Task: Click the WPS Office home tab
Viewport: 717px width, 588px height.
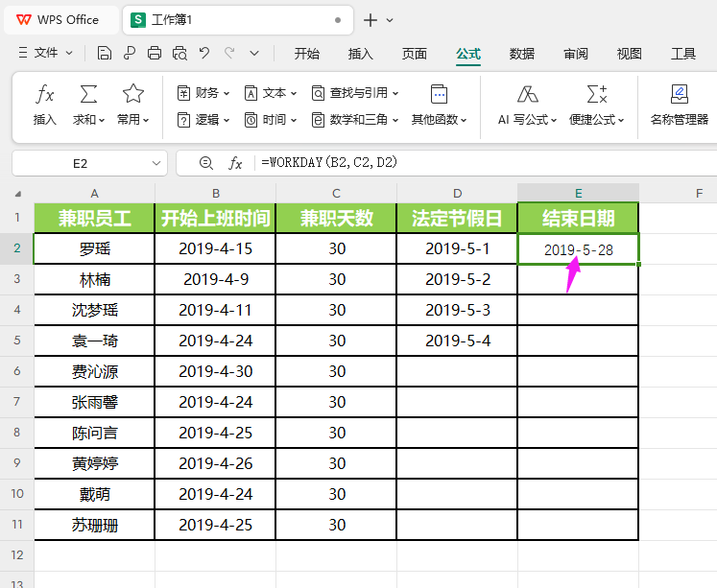Action: click(61, 20)
